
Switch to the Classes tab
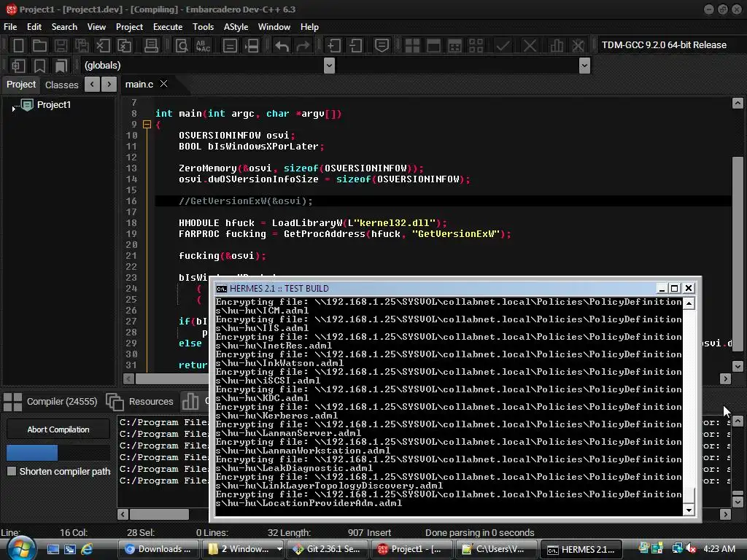(61, 85)
